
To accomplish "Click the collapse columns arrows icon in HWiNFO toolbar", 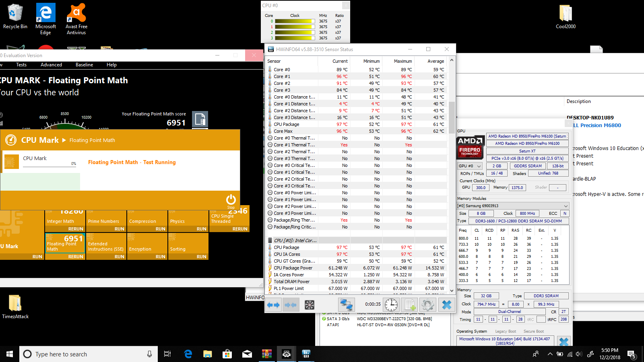I will coord(290,305).
